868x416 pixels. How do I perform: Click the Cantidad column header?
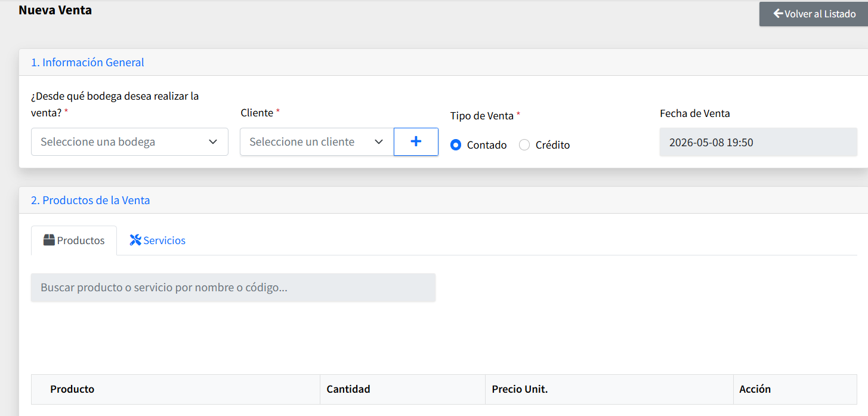click(x=403, y=389)
